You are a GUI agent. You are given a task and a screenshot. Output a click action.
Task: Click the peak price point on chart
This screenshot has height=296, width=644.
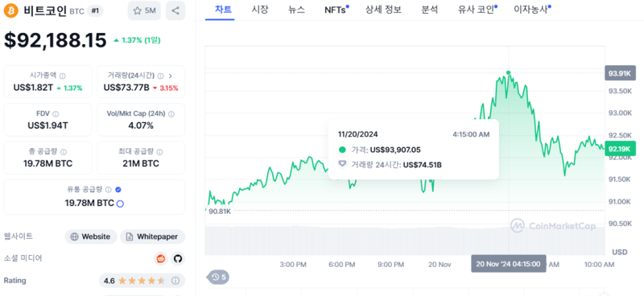(x=509, y=72)
